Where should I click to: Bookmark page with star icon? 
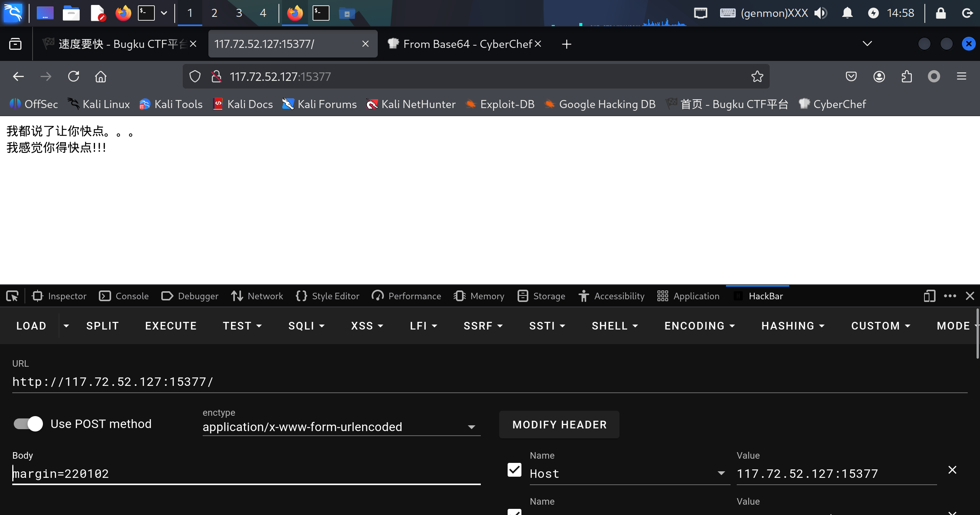(x=757, y=77)
